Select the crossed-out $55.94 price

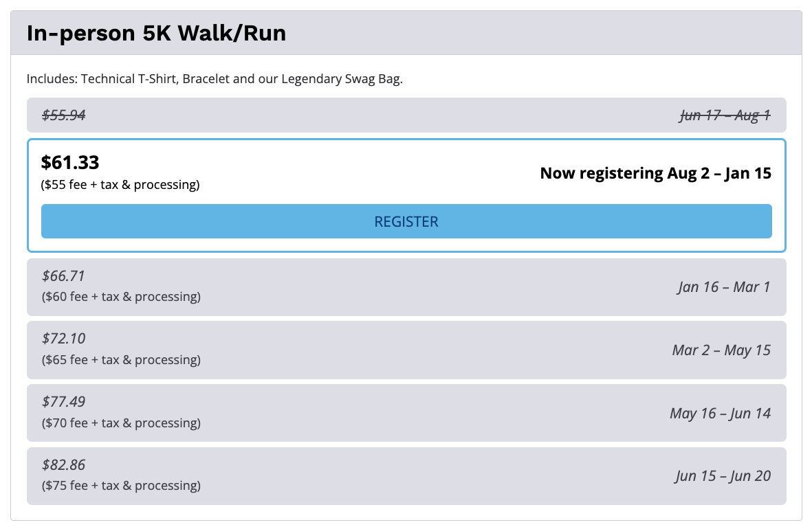coord(63,115)
